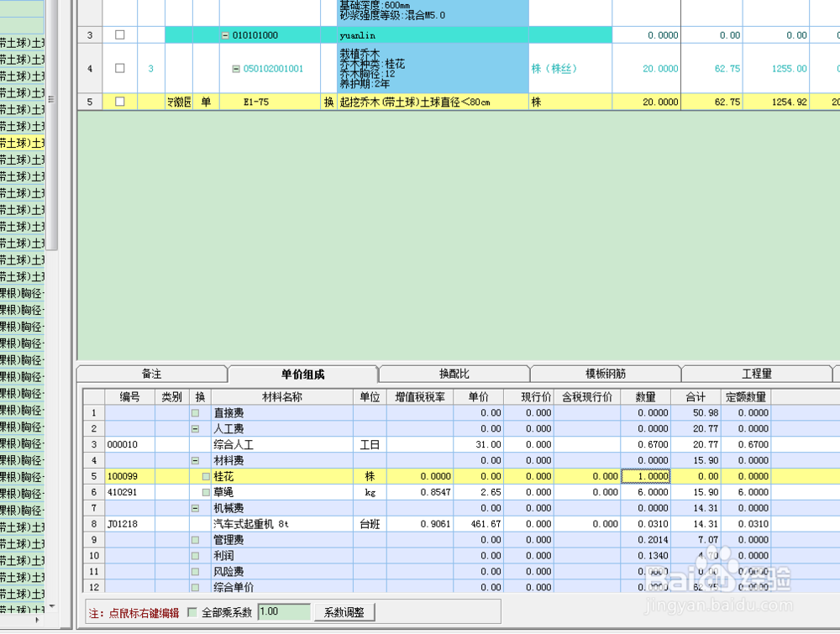Click the green icon on the 综合单价 row
This screenshot has height=634, width=840.
tap(195, 586)
